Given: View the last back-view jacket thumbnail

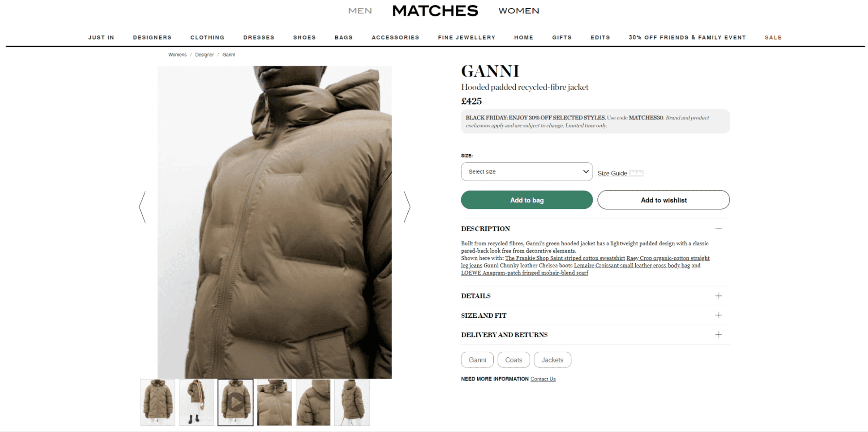Looking at the screenshot, I should pos(352,402).
